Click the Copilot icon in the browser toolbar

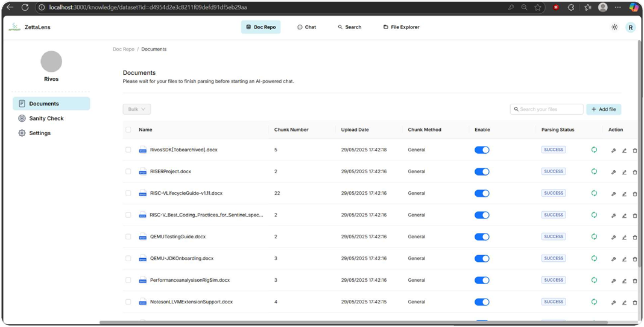(x=634, y=7)
